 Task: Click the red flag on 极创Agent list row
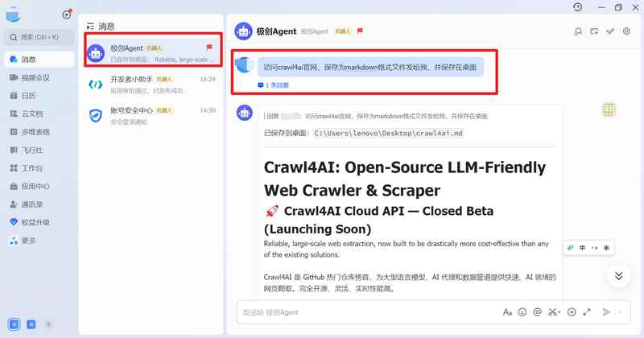(x=209, y=47)
